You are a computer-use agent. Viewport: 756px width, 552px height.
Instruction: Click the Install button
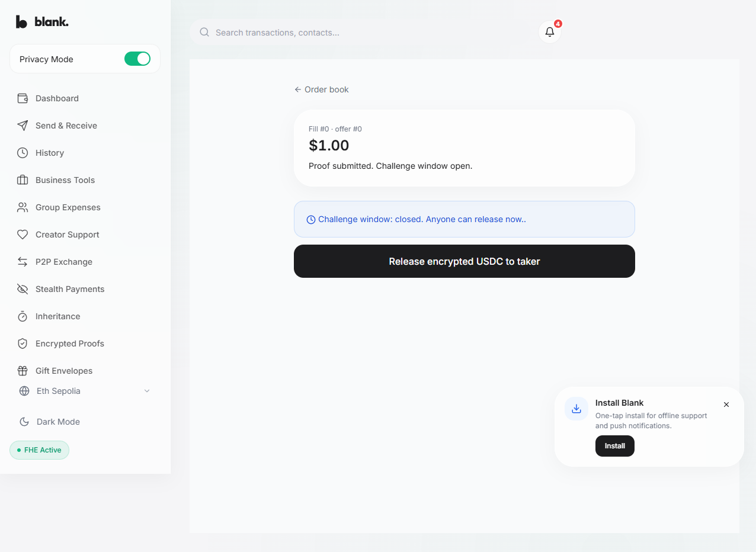(x=615, y=446)
